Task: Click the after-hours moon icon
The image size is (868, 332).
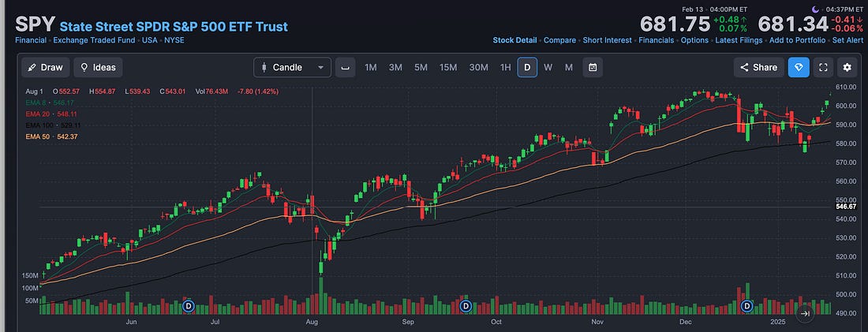Action: [815, 9]
